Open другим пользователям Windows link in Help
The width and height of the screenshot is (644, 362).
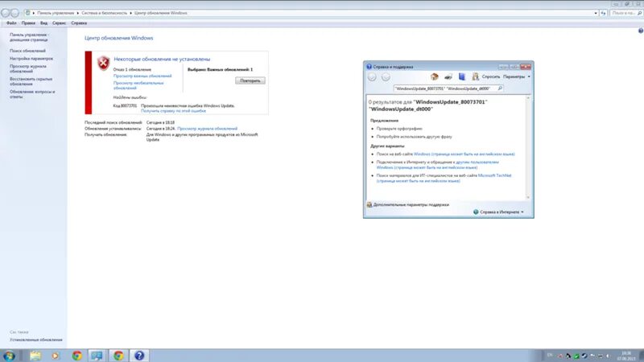(x=438, y=165)
